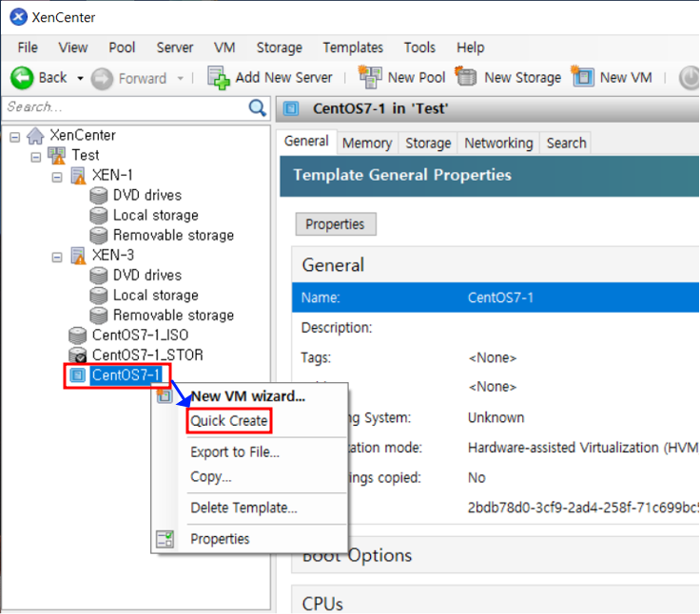Viewport: 700px width, 614px height.
Task: Select the 'Local storage' row under XEN-3
Action: tap(155, 296)
